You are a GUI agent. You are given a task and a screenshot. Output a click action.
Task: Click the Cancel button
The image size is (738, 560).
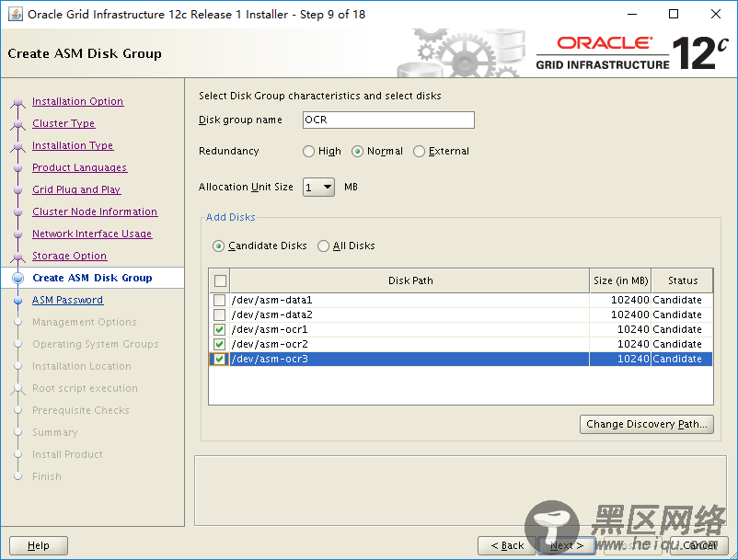click(x=699, y=545)
